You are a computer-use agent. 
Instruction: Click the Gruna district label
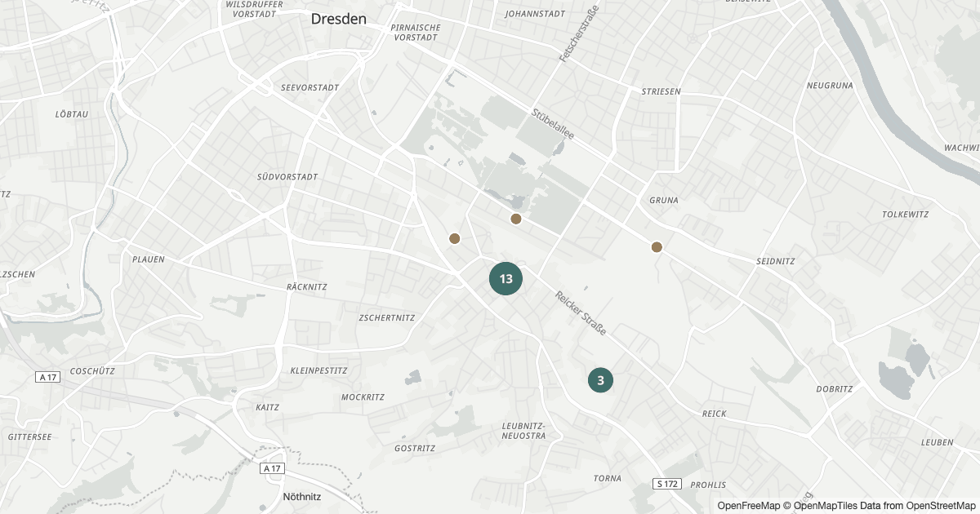pyautogui.click(x=664, y=200)
